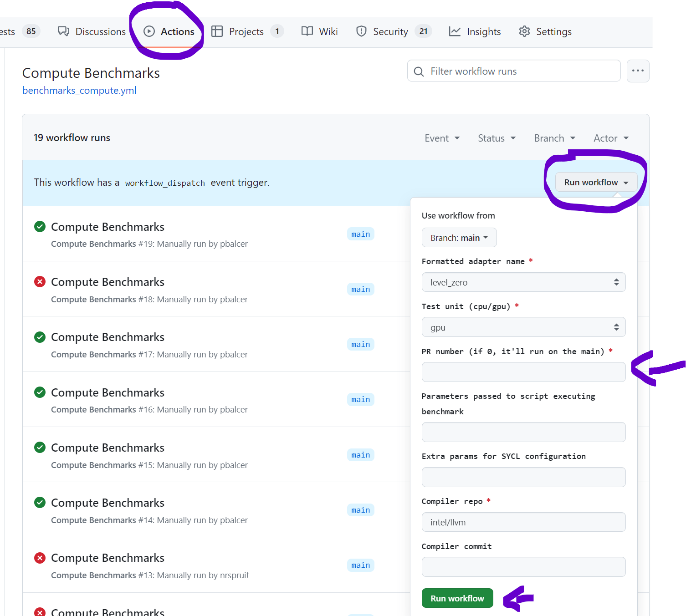Screen dimensions: 686x616
Task: Open the gpu test unit dropdown
Action: click(523, 327)
